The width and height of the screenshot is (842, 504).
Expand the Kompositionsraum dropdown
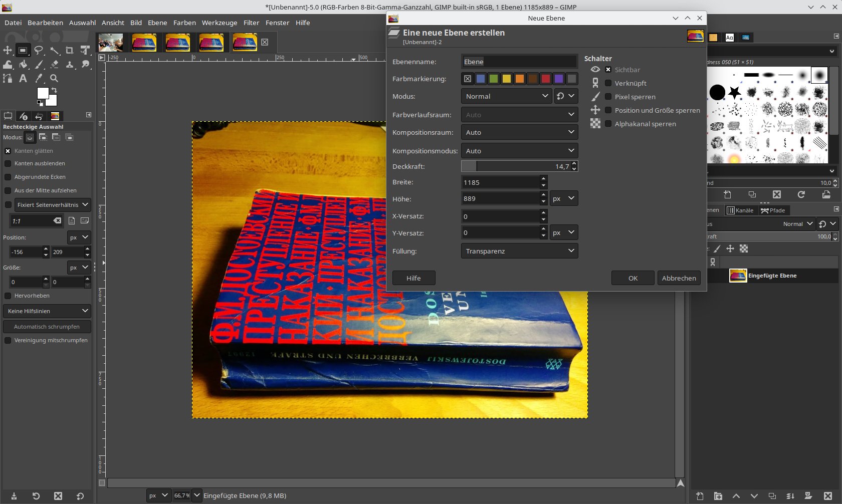pyautogui.click(x=519, y=132)
